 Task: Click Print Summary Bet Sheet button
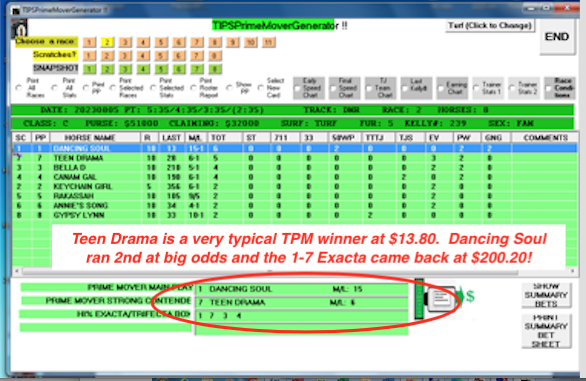tap(546, 331)
